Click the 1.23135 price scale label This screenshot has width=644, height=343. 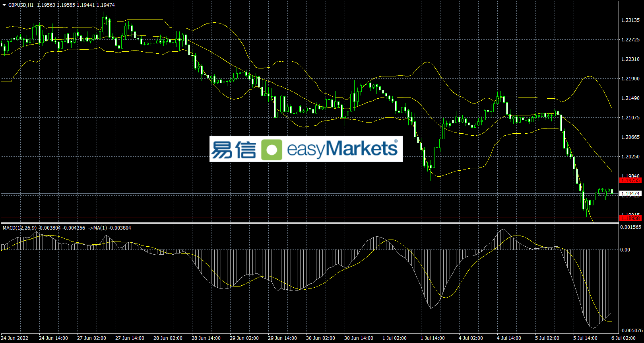point(630,20)
